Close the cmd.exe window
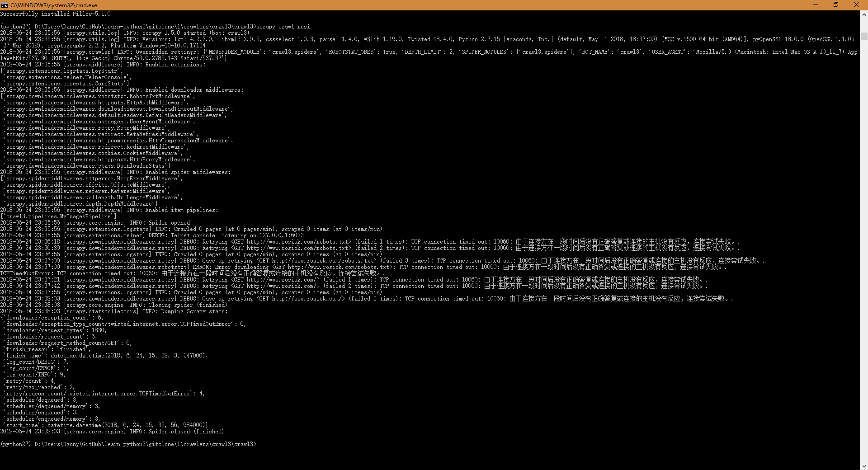 (857, 5)
